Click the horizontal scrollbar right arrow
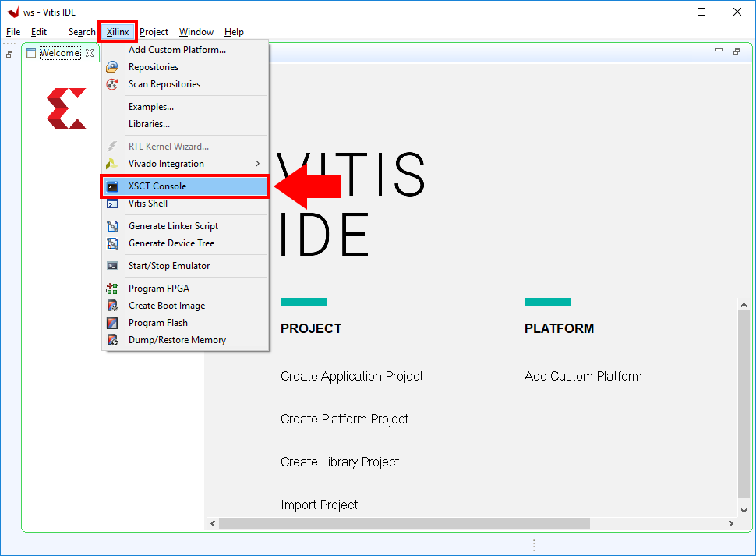This screenshot has width=756, height=556. tap(731, 524)
